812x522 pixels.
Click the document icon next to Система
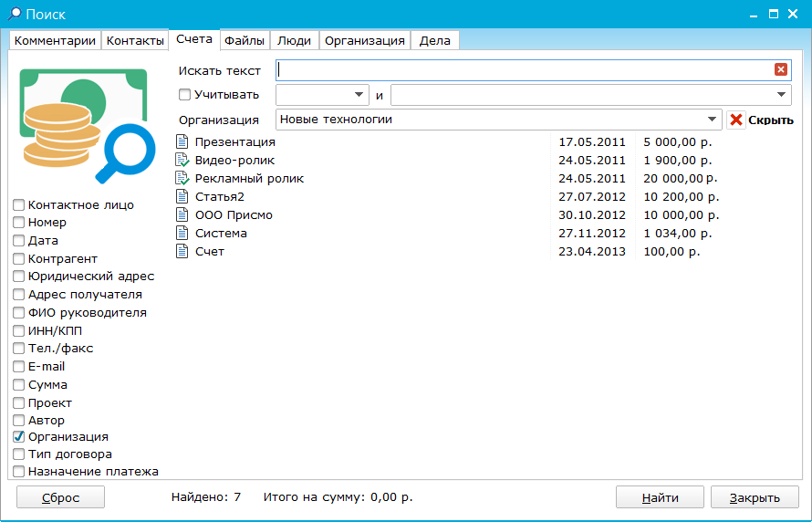click(182, 234)
